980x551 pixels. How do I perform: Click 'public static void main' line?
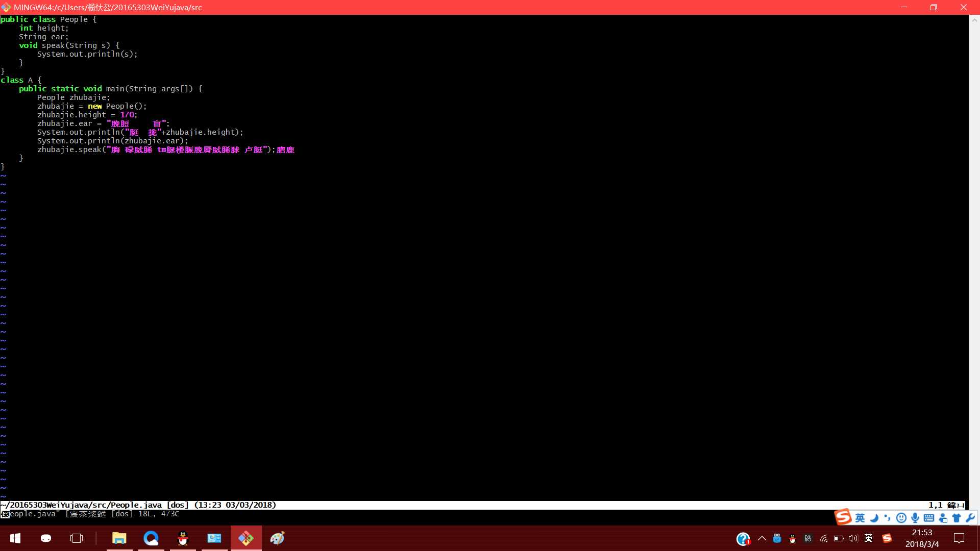(111, 89)
